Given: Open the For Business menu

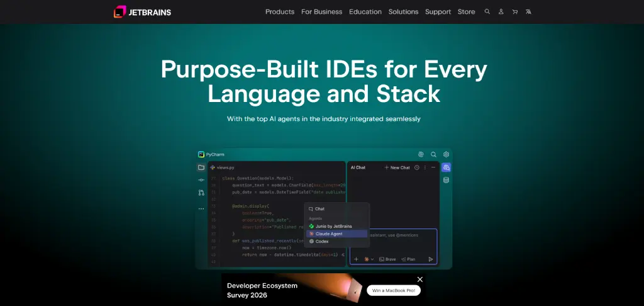Looking at the screenshot, I should click(321, 12).
